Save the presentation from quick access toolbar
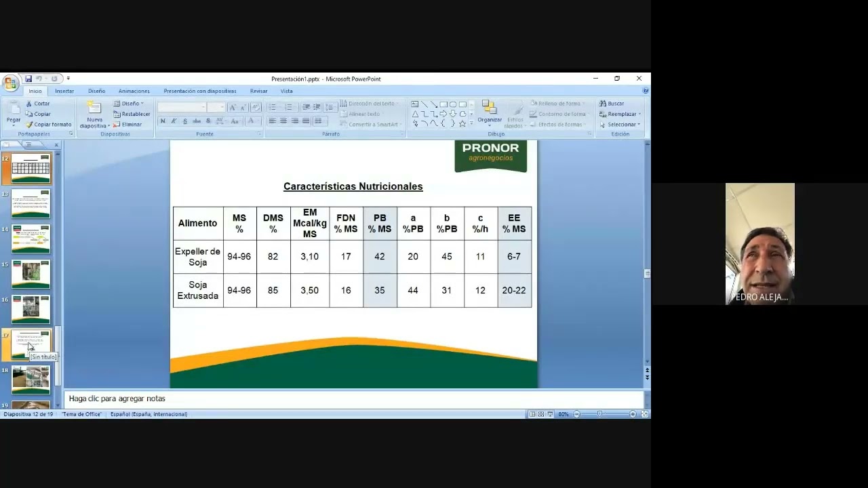This screenshot has height=488, width=868. pos(28,79)
